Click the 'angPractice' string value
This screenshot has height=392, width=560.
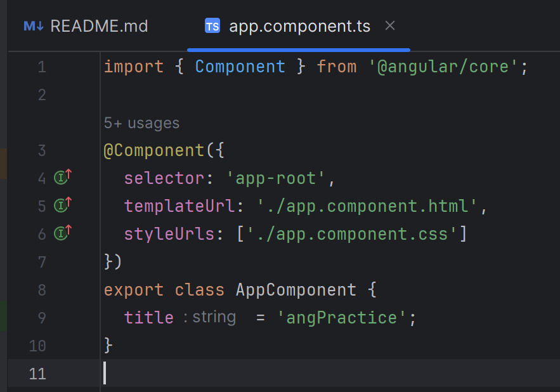coord(342,318)
